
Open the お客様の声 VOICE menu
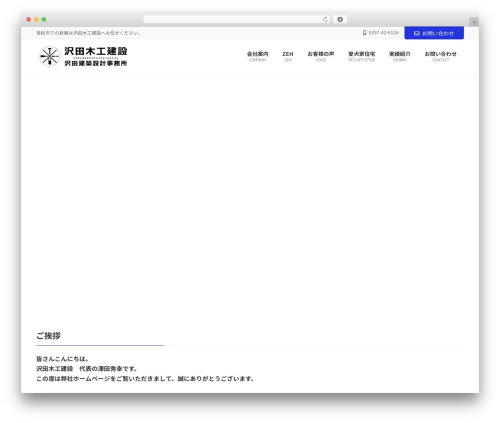click(x=321, y=56)
